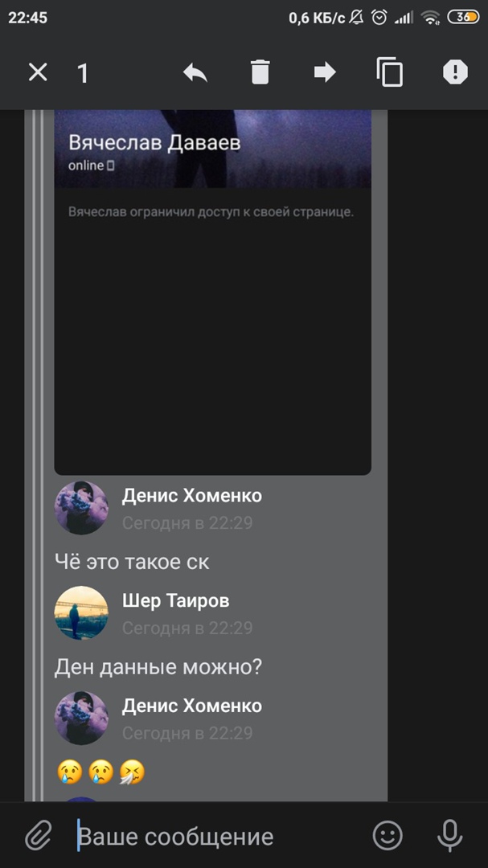The height and width of the screenshot is (868, 488).
Task: Cancel message selection with X icon
Action: [x=38, y=72]
